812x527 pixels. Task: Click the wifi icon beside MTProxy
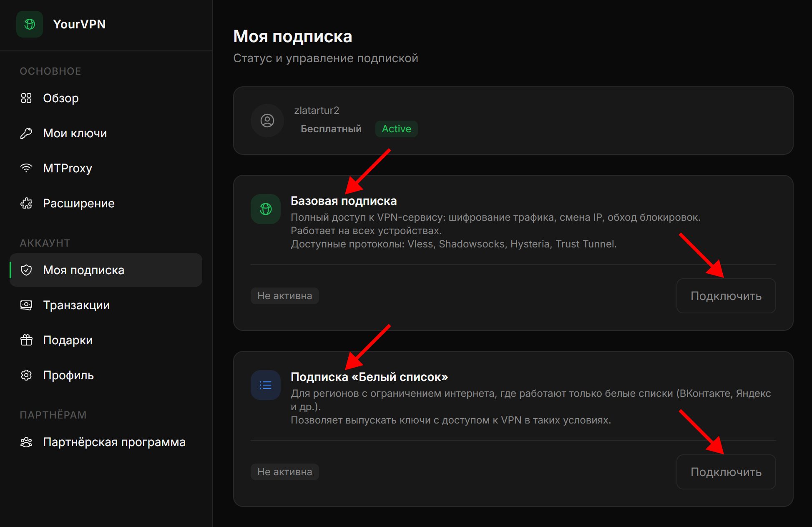point(26,168)
